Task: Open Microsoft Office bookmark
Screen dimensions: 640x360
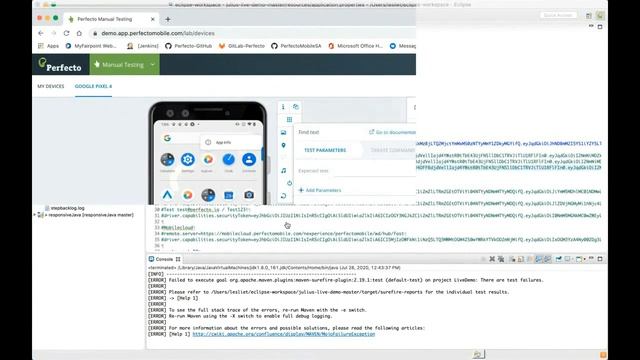Action: click(x=356, y=46)
